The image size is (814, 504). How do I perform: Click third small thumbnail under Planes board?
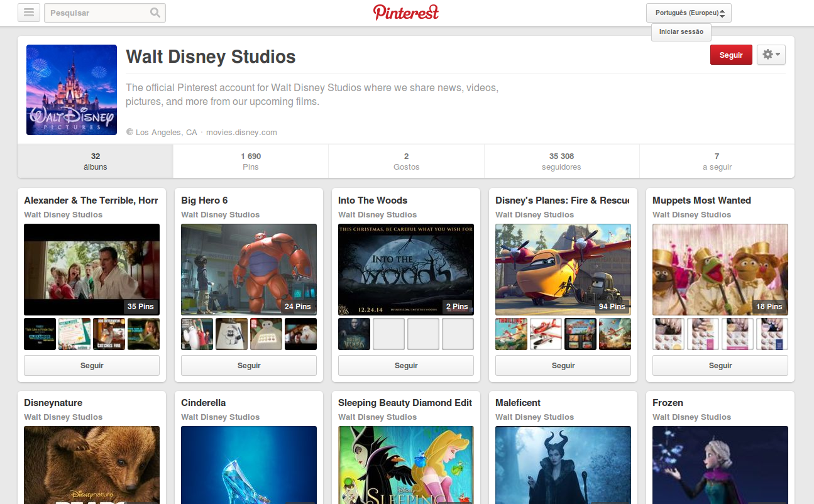pyautogui.click(x=581, y=334)
